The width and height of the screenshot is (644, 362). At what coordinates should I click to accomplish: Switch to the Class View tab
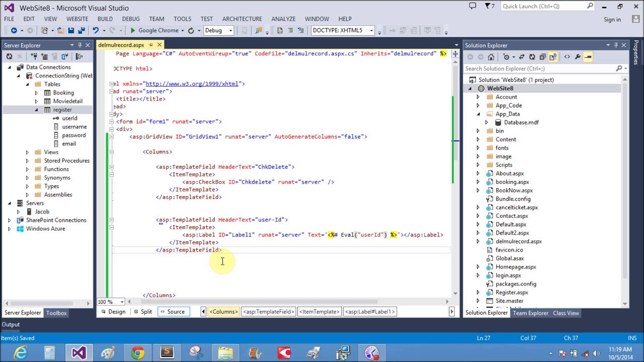566,313
